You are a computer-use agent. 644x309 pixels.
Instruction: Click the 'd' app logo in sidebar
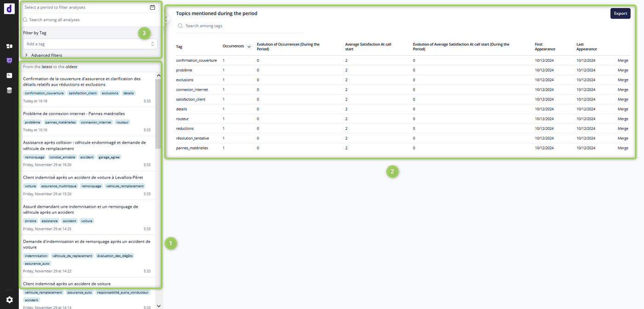[9, 8]
